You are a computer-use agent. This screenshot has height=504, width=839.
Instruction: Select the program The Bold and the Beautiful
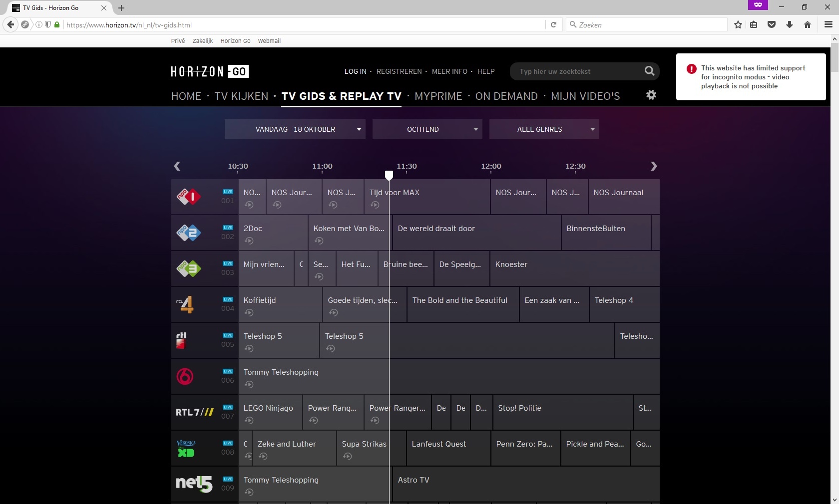click(x=463, y=304)
